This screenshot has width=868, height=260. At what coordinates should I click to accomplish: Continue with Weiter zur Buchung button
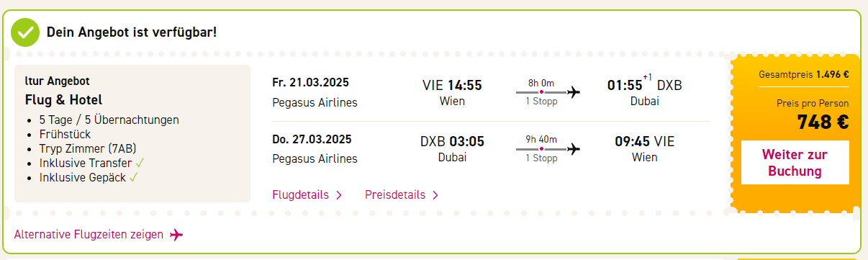(x=795, y=163)
